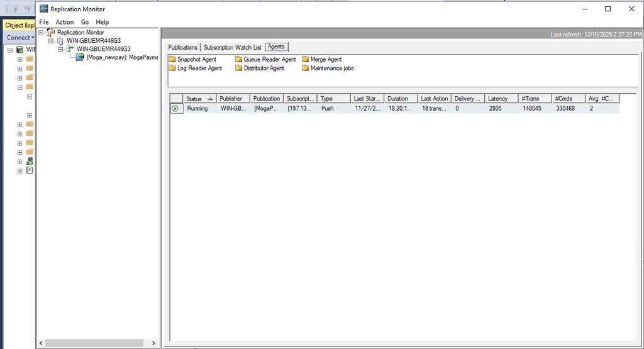Open the Go menu
Image resolution: width=644 pixels, height=349 pixels.
[x=85, y=22]
